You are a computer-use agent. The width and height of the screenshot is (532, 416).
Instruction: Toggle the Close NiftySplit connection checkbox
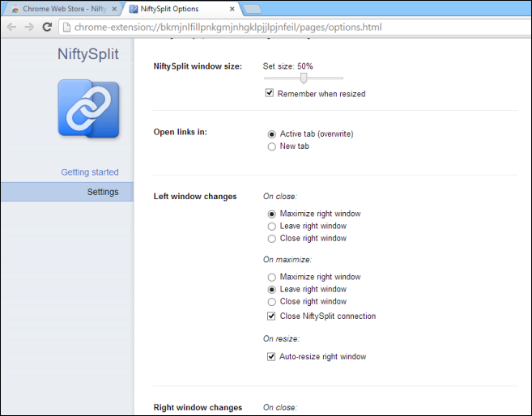(x=271, y=316)
